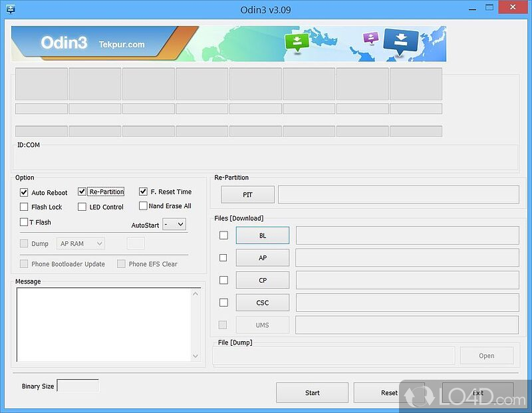The image size is (532, 413).
Task: Click the CSC file button
Action: tap(263, 303)
